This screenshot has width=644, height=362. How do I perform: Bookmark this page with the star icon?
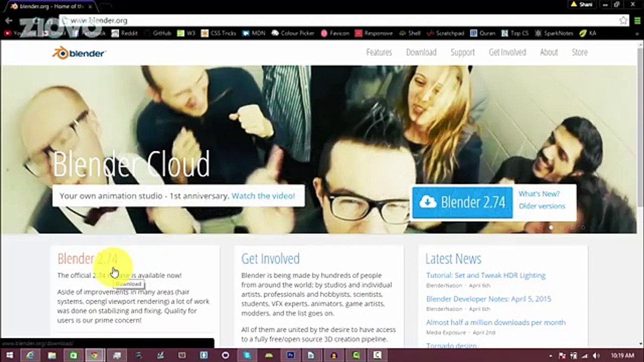623,21
